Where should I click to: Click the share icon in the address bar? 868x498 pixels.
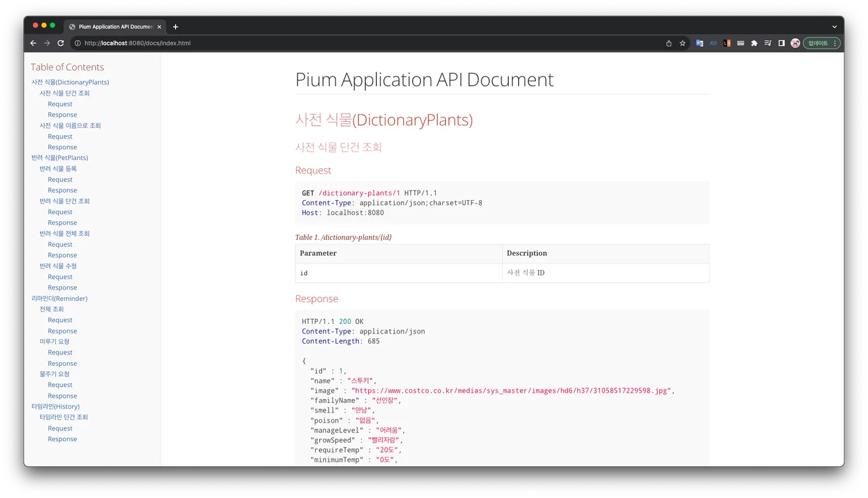(669, 43)
